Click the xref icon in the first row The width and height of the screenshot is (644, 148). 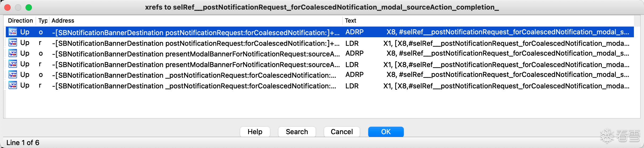(13, 32)
